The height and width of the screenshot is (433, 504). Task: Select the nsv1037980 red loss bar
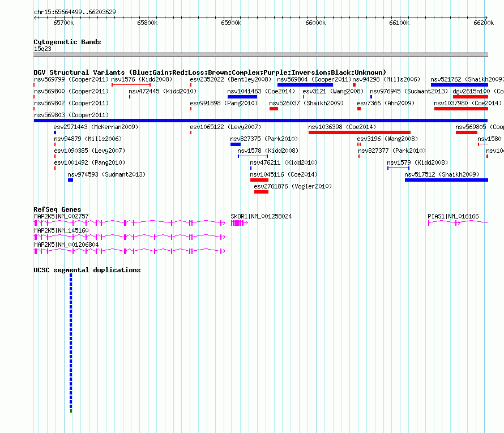pyautogui.click(x=462, y=109)
